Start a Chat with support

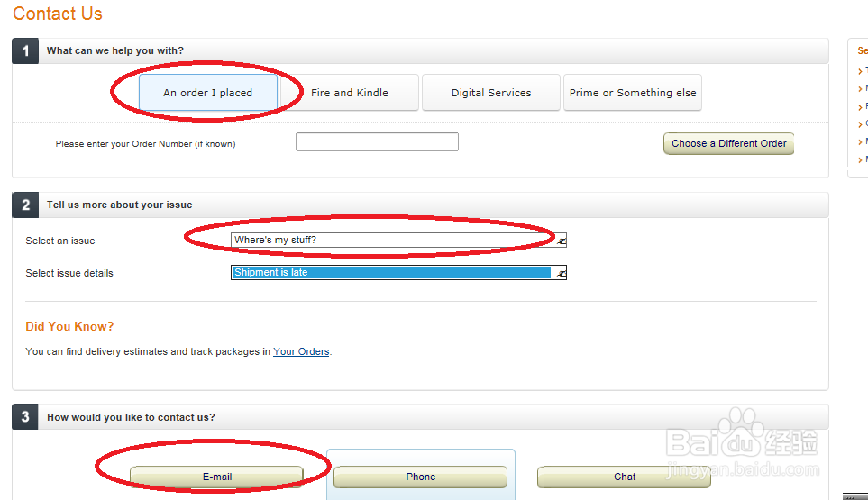625,477
